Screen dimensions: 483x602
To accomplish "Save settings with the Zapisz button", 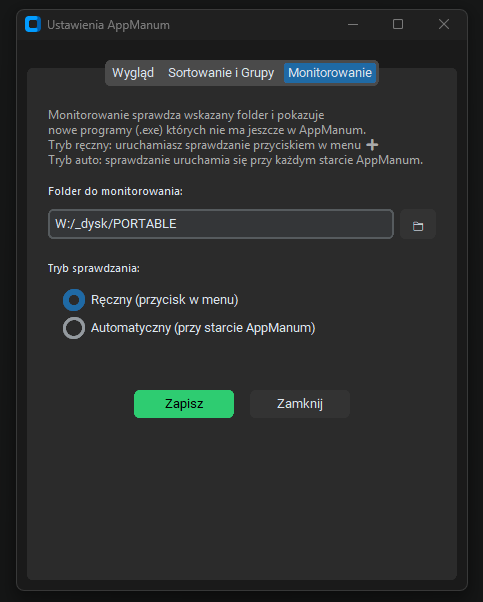I will (184, 404).
